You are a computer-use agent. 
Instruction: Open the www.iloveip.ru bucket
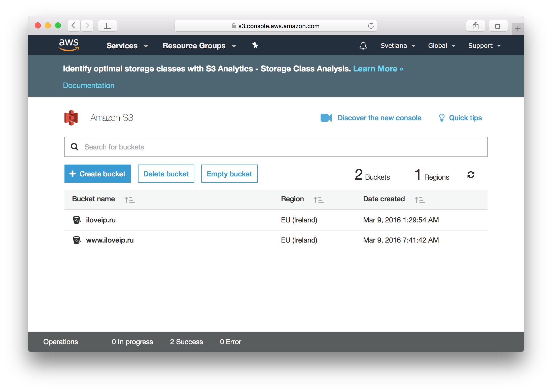110,240
